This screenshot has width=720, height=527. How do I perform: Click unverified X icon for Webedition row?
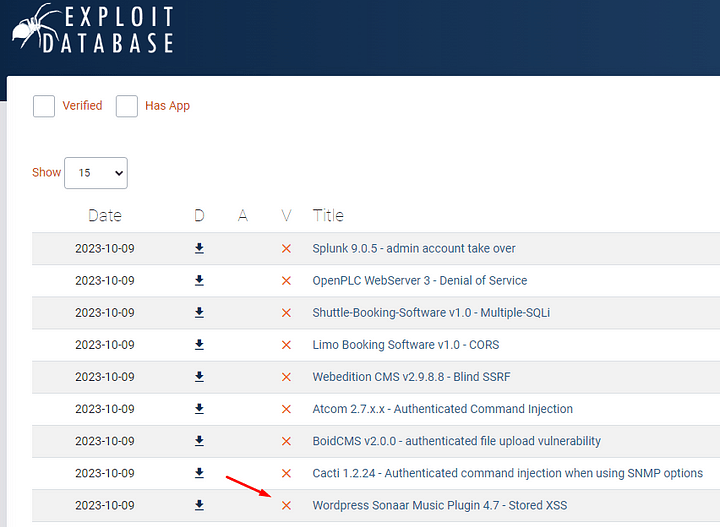(x=286, y=377)
